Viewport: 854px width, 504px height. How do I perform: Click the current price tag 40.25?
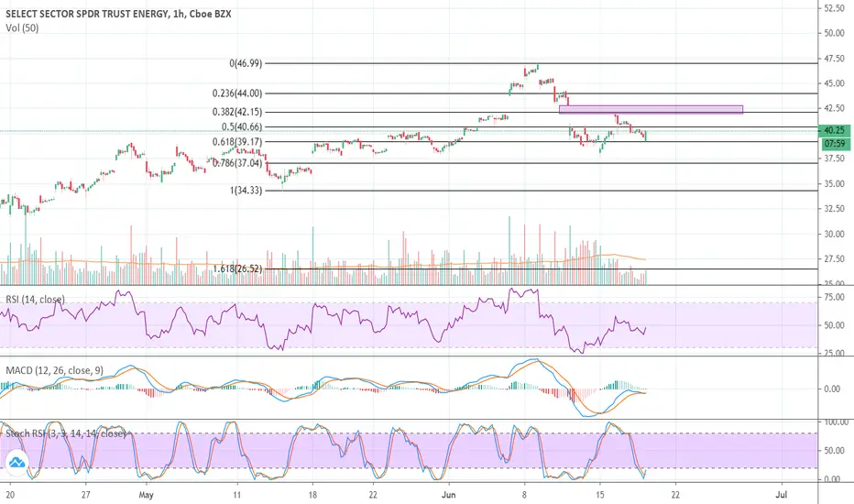(x=835, y=130)
